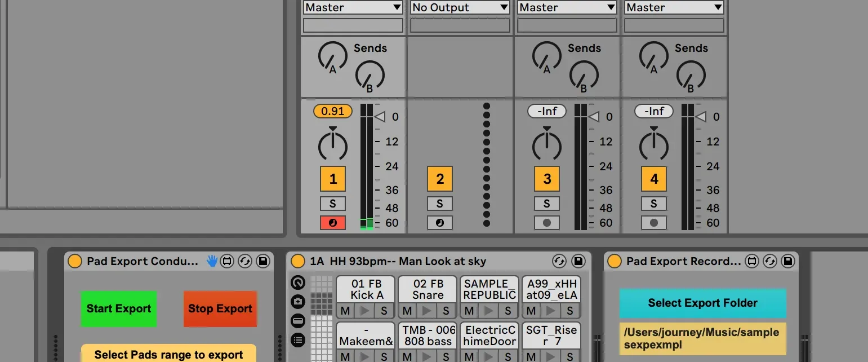The image size is (868, 362).
Task: Solo the A99_xHH at09_eLA pad
Action: pyautogui.click(x=570, y=311)
